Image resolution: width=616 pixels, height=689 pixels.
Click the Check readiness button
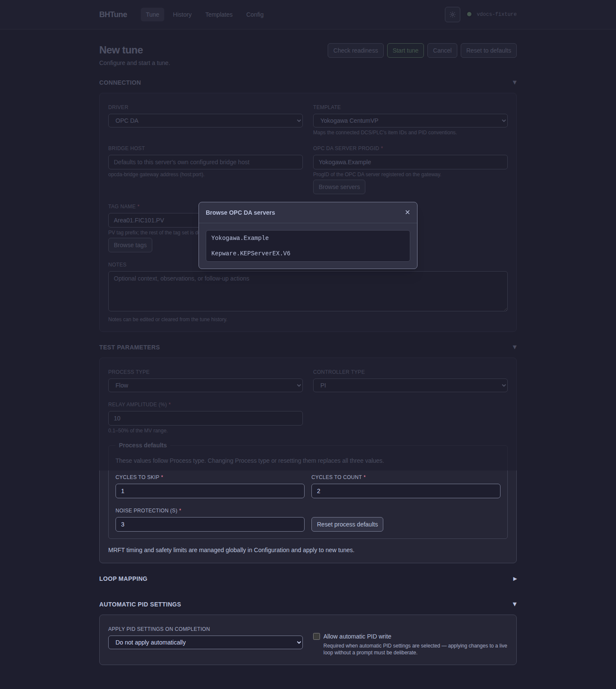[x=355, y=50]
